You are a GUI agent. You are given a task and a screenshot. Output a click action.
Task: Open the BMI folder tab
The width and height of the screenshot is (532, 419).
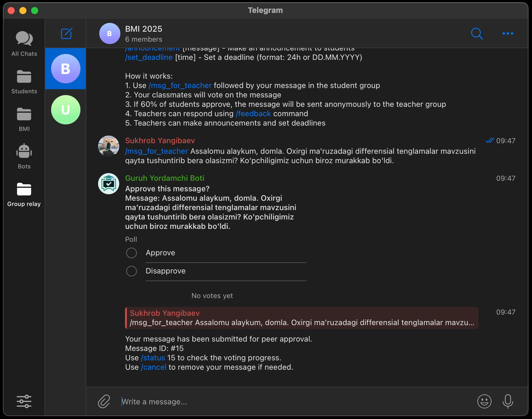pyautogui.click(x=24, y=119)
